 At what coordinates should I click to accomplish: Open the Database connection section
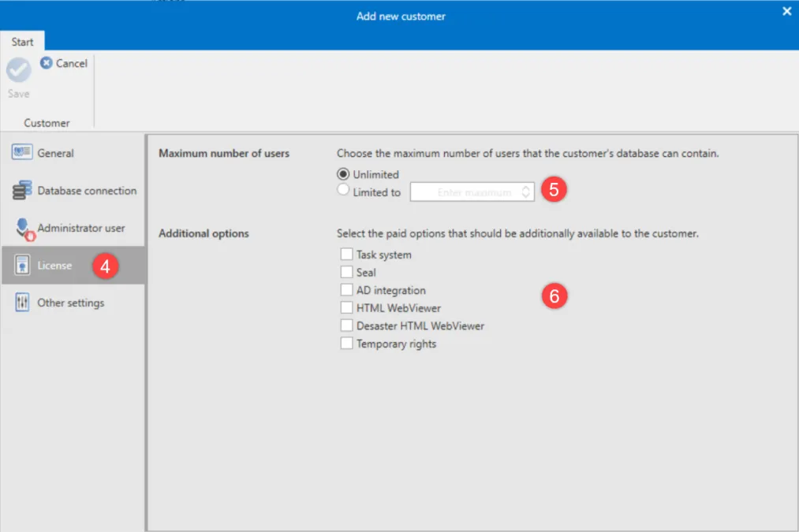click(73, 191)
